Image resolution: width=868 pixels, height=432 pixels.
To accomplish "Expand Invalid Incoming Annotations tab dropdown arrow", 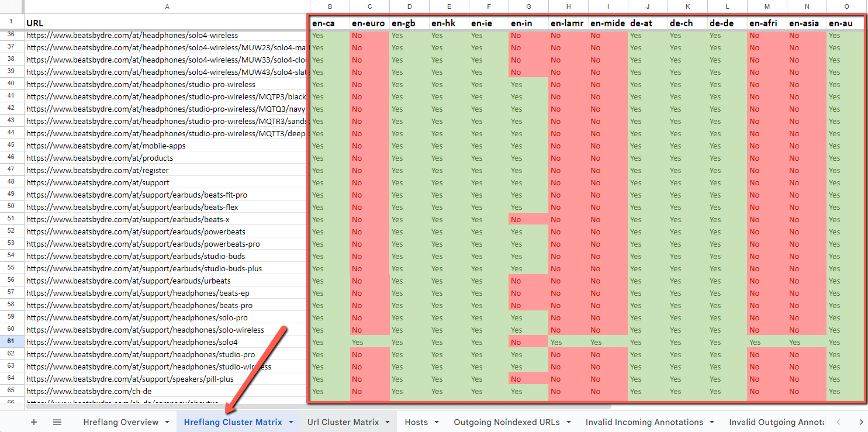I will (x=712, y=422).
